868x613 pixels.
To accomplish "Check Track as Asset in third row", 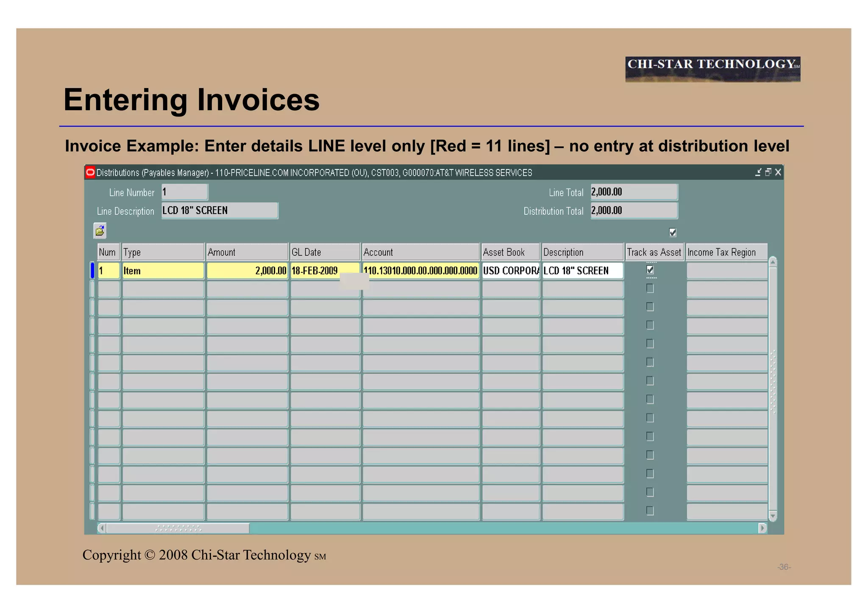I will pos(650,307).
